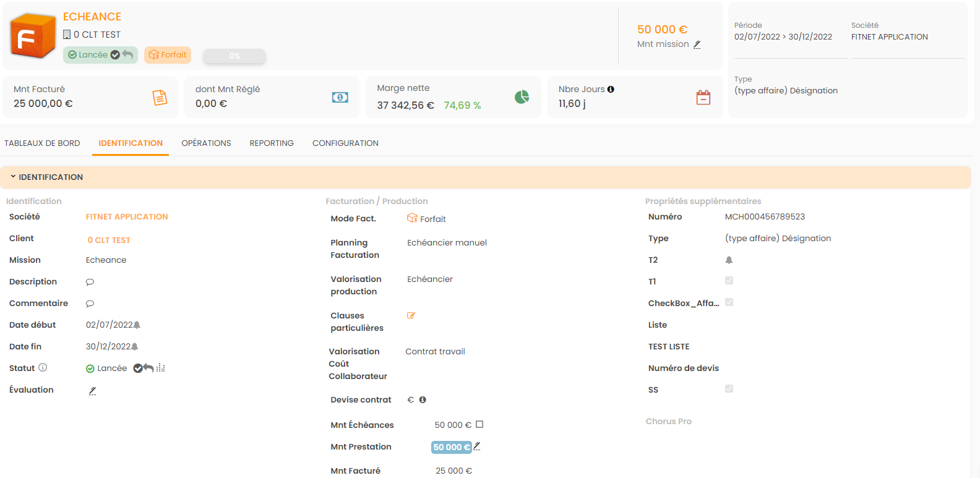980x478 pixels.
Task: Switch to the OPÉRATIONS tab
Action: click(206, 143)
